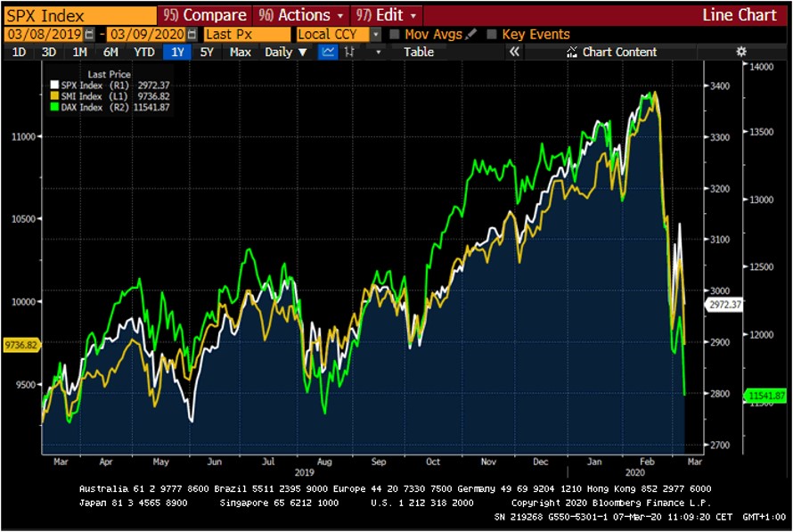
Task: Click the 3400 right axis label
Action: click(720, 86)
